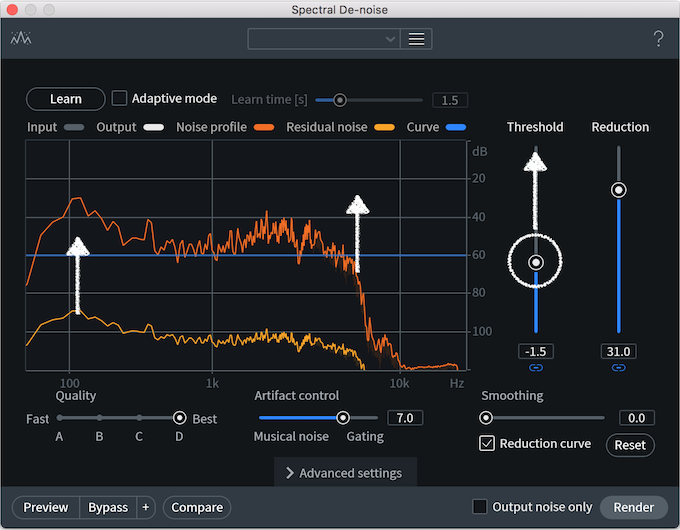Click the 'Learn time [s]' label
680x530 pixels.
pyautogui.click(x=269, y=100)
